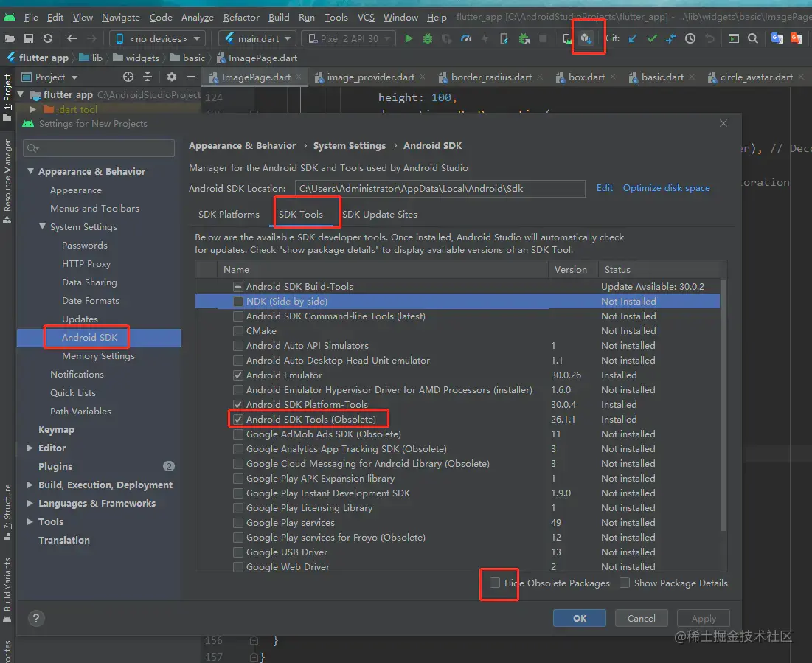Check the Google Play services checkbox
The height and width of the screenshot is (663, 812).
[x=238, y=523]
